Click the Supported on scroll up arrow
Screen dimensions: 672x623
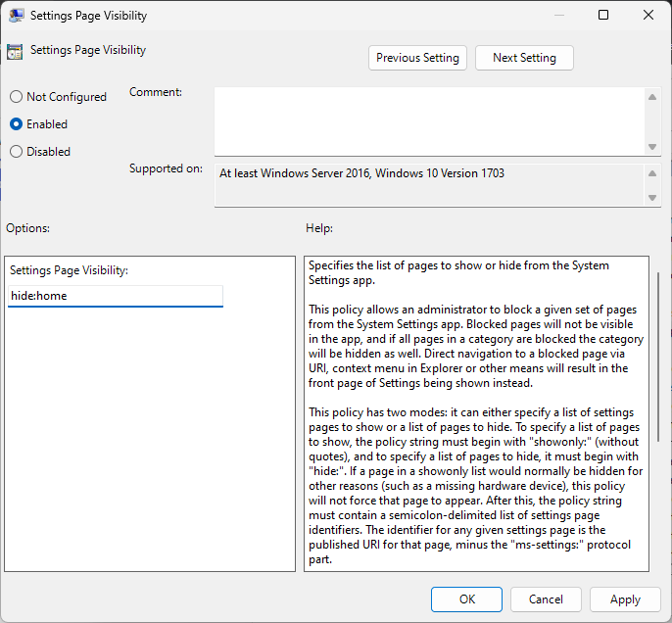point(652,173)
